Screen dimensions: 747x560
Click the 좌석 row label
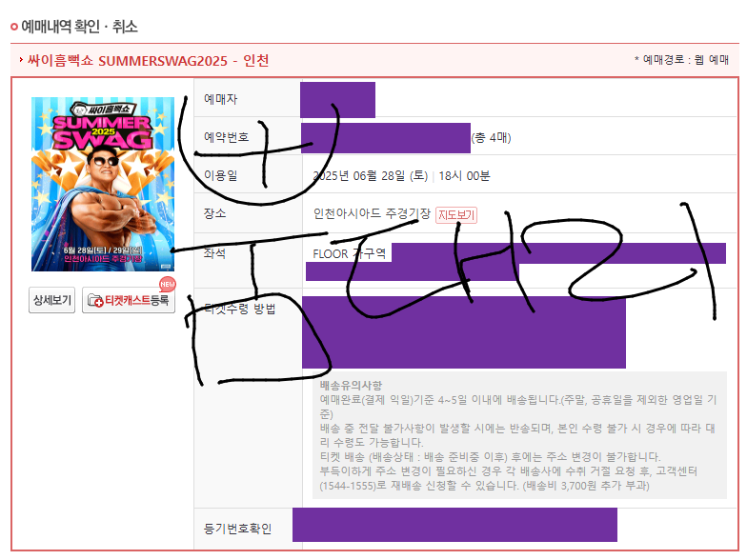click(214, 253)
